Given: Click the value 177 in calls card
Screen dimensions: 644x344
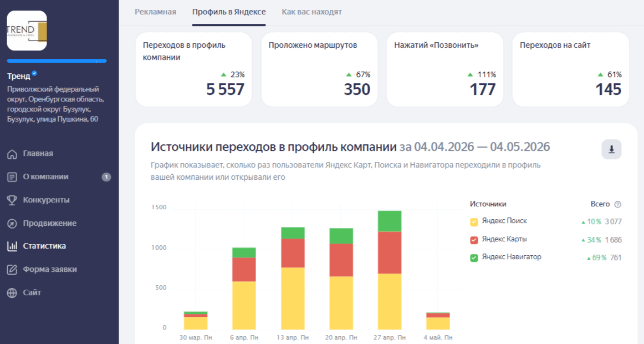Looking at the screenshot, I should pyautogui.click(x=483, y=89).
